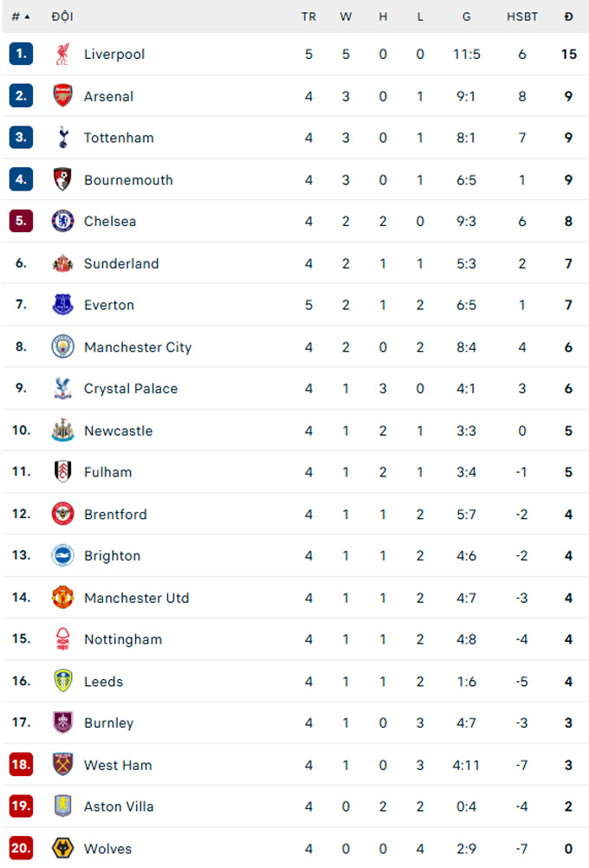Image resolution: width=589 pixels, height=868 pixels.
Task: Click the Arsenal club crest
Action: [x=62, y=96]
